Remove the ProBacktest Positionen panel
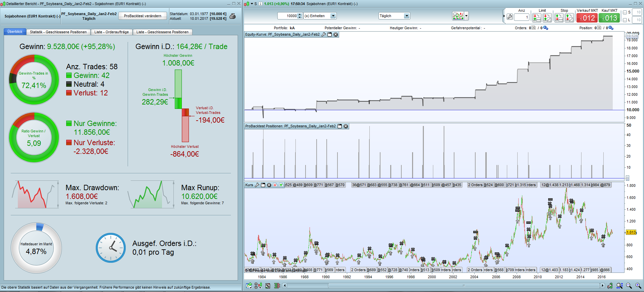The width and height of the screenshot is (644, 292). point(346,126)
